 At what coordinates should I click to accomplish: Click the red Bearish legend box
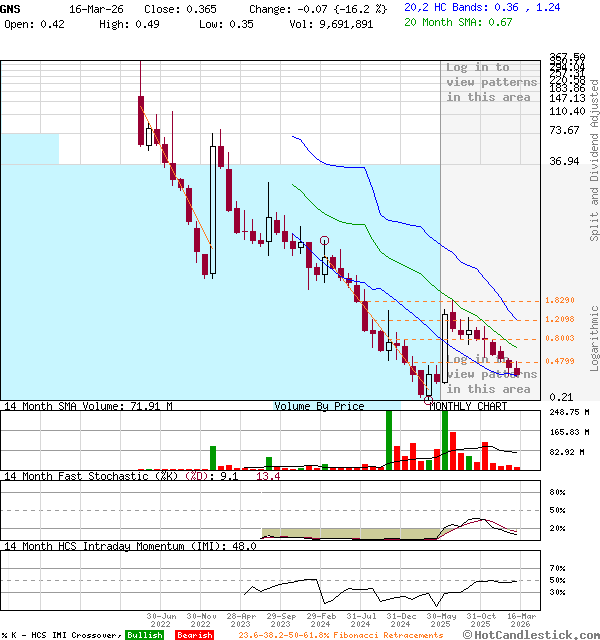click(193, 635)
